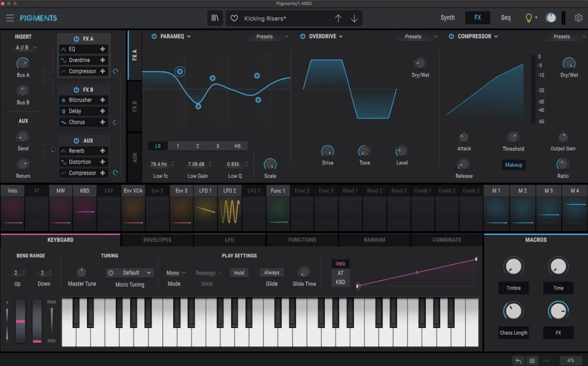Click the undo arrow in status bar
The image size is (588, 366).
coord(518,360)
